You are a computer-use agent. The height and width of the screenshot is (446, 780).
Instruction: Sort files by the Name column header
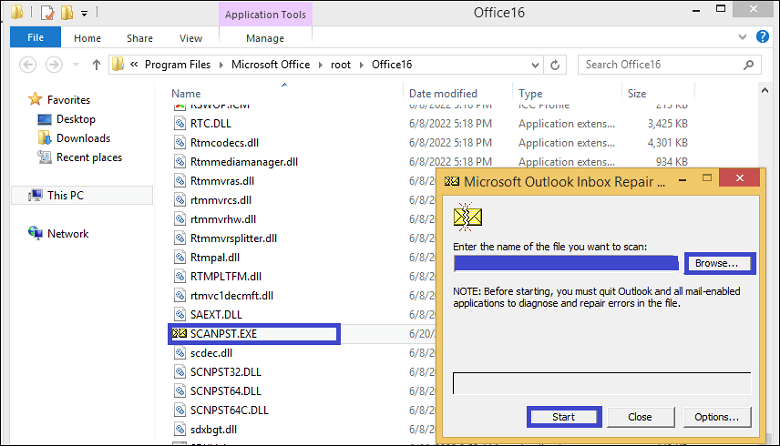point(186,93)
